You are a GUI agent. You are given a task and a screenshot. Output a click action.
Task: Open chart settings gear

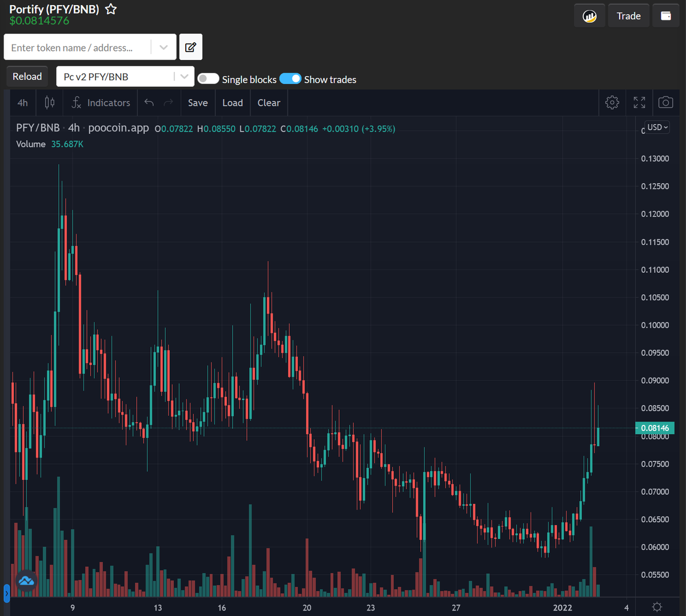[x=612, y=103]
